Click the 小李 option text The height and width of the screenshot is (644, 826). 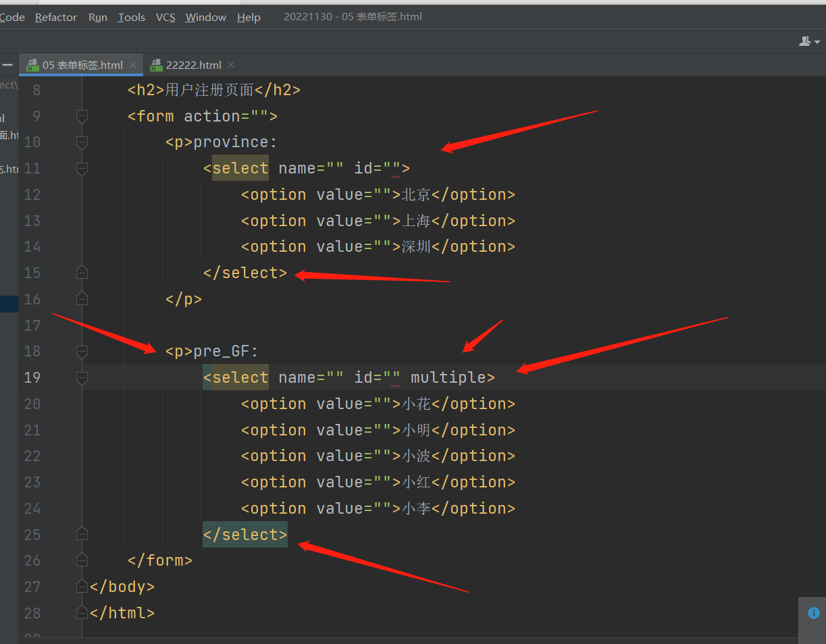[416, 508]
